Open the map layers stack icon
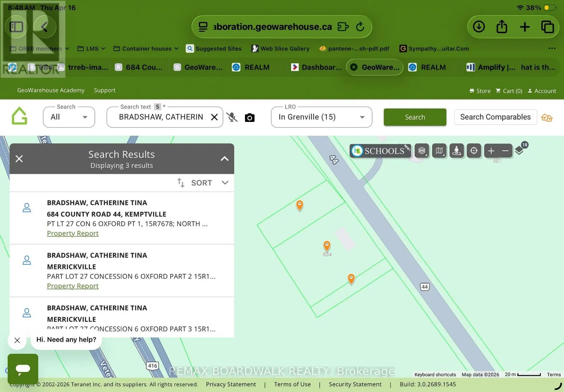Viewport: 564px width, 392px height. pyautogui.click(x=422, y=151)
